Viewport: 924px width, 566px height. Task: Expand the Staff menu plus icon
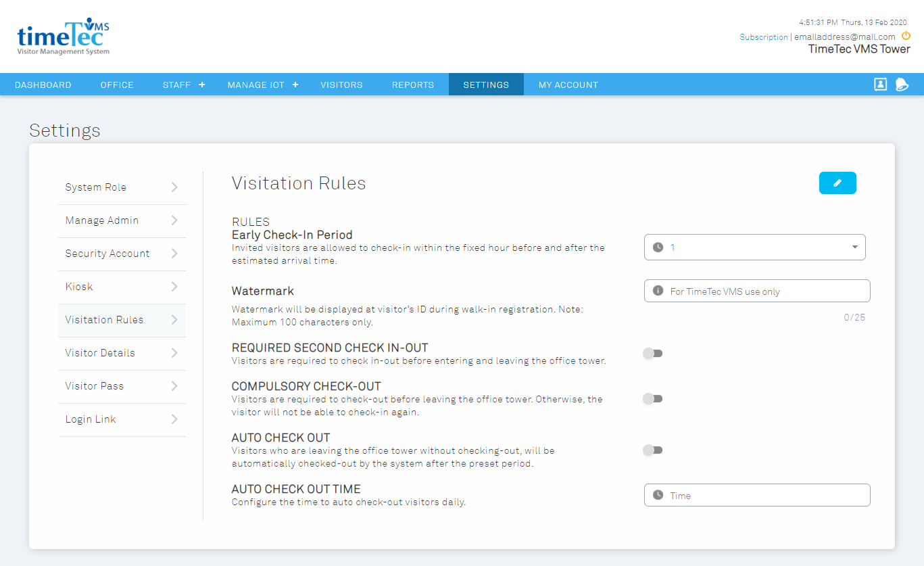pyautogui.click(x=201, y=85)
